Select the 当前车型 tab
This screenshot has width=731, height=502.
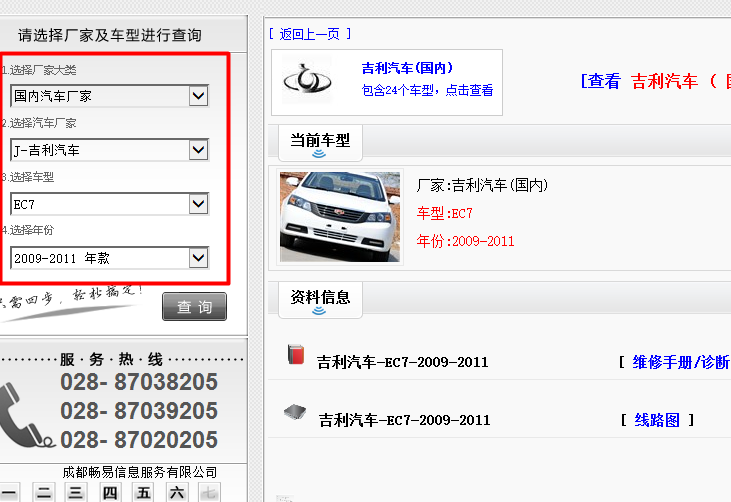click(x=320, y=142)
